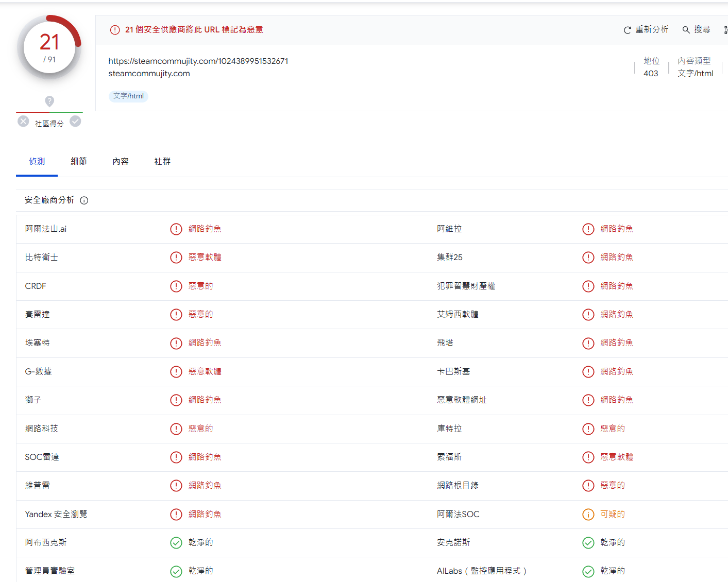Click the community score question mark icon
This screenshot has width=728, height=582.
49,101
